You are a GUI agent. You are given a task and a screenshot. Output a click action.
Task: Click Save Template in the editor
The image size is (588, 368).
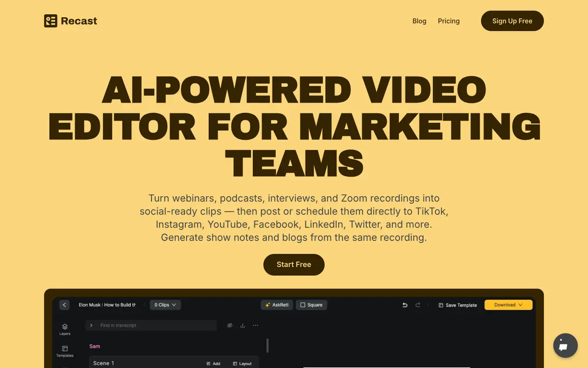458,305
